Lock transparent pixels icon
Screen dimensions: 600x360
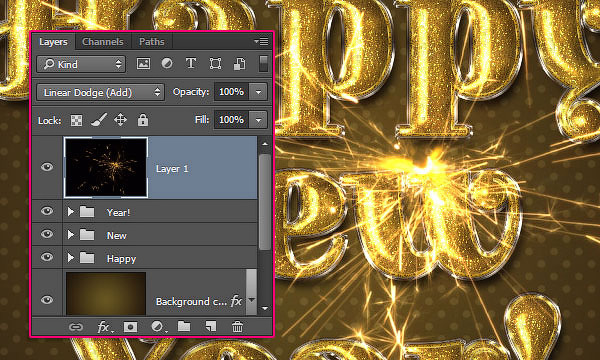[x=77, y=121]
